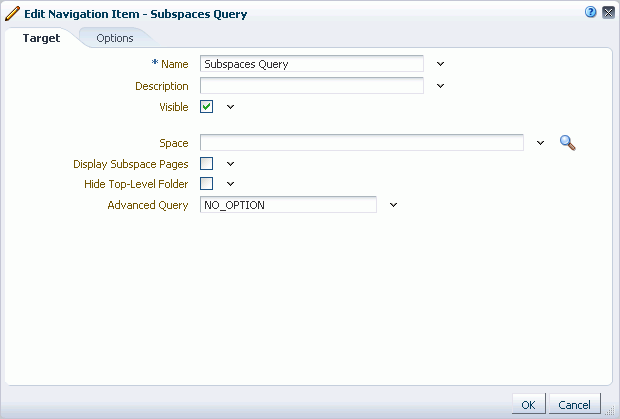Click the dialog resize grip icon
Screen dimensions: 620x419
pyautogui.click(x=610, y=410)
